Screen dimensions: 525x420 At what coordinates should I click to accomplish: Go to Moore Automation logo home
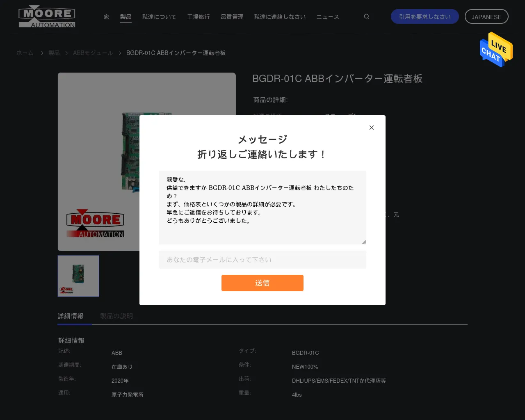click(47, 17)
